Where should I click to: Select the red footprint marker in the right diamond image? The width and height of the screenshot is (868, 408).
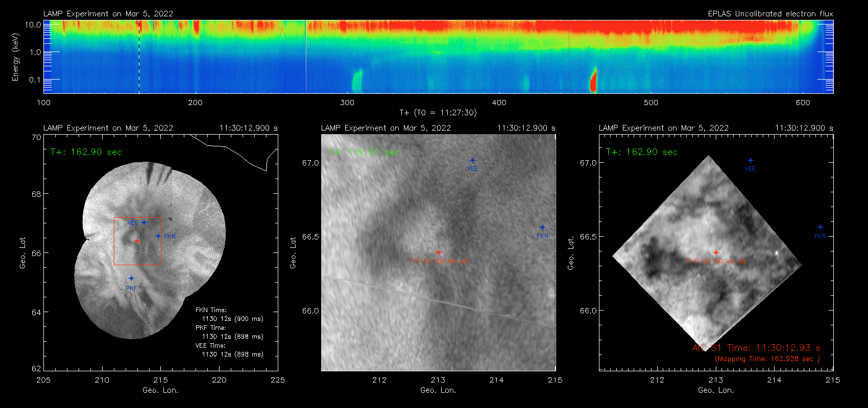(x=716, y=252)
